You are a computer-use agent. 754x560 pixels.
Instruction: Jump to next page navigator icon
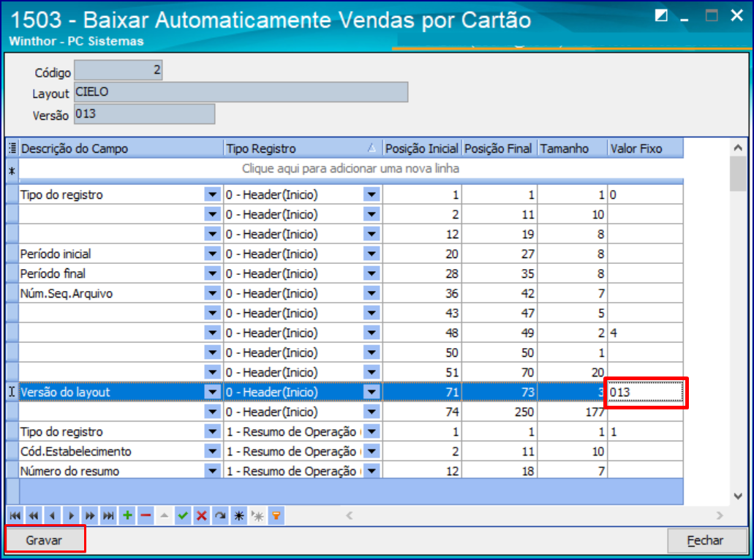click(x=90, y=516)
